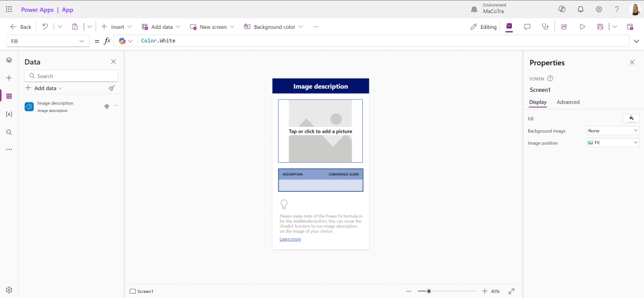
Task: Click the Undo arrow icon
Action: pos(45,27)
